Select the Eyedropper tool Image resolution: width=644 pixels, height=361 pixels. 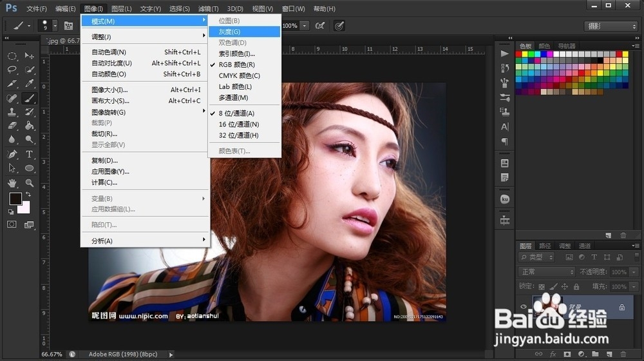(x=29, y=83)
